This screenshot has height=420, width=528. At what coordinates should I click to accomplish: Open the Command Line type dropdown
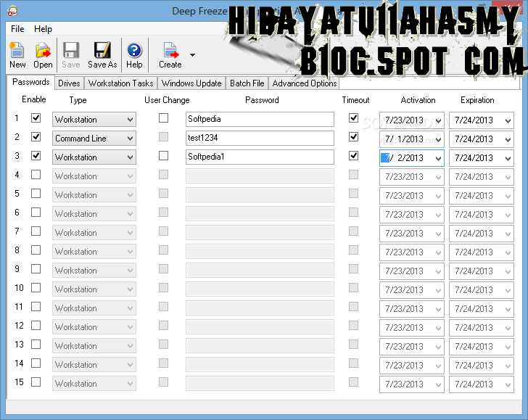click(94, 139)
